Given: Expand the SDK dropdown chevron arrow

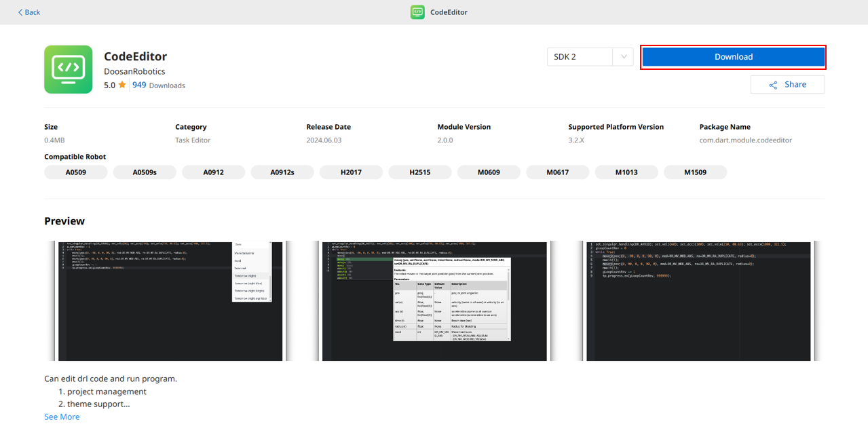Looking at the screenshot, I should pos(623,57).
